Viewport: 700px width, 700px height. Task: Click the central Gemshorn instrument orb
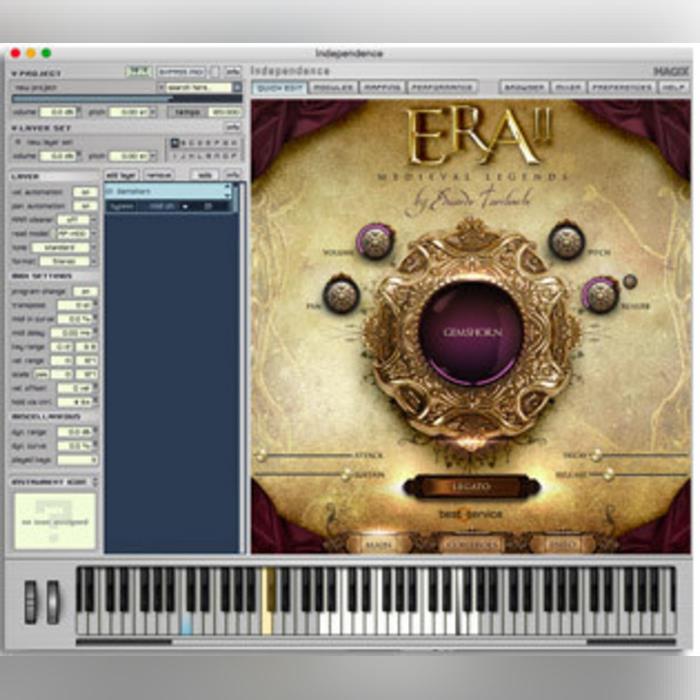[470, 331]
